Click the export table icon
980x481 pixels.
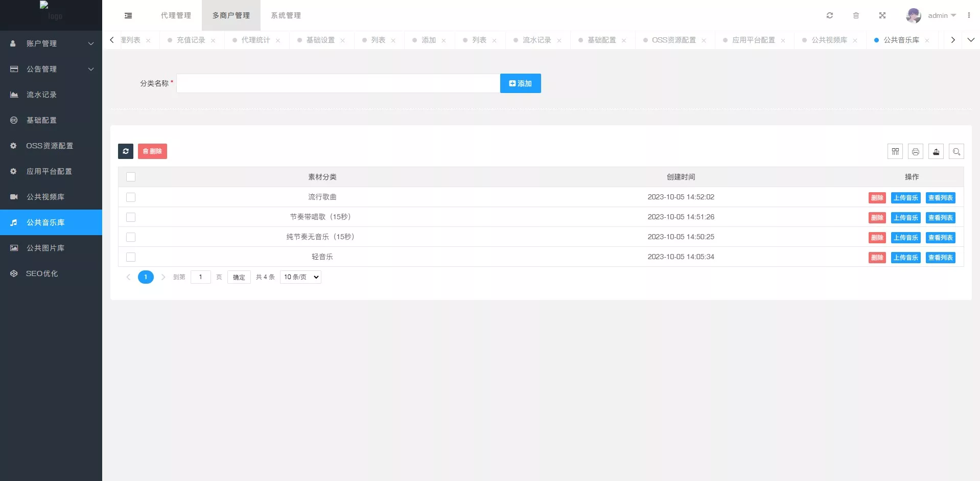click(x=936, y=151)
